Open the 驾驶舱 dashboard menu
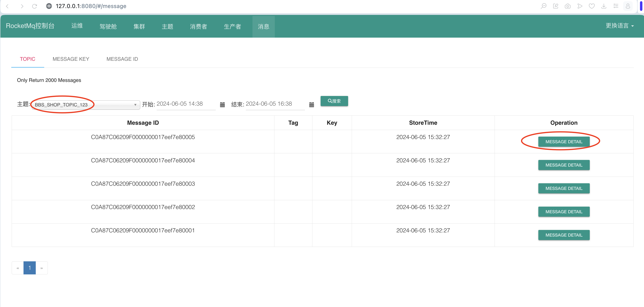The image size is (644, 307). tap(108, 26)
